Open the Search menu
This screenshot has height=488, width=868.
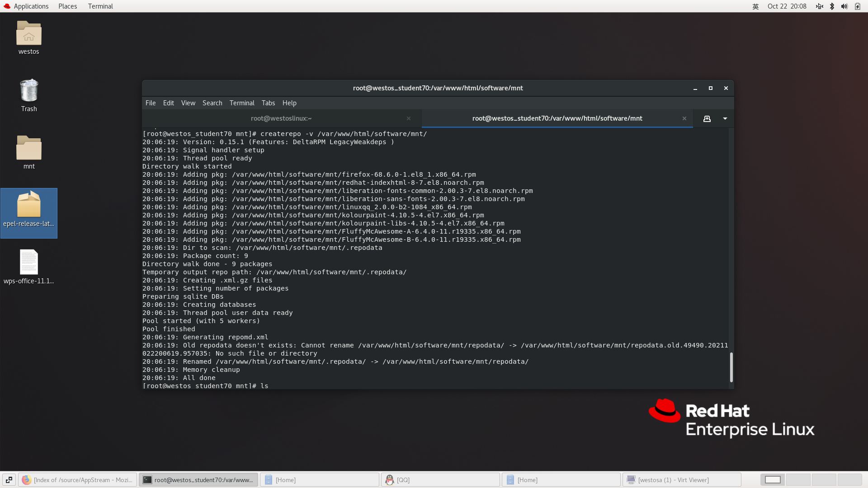pyautogui.click(x=212, y=103)
